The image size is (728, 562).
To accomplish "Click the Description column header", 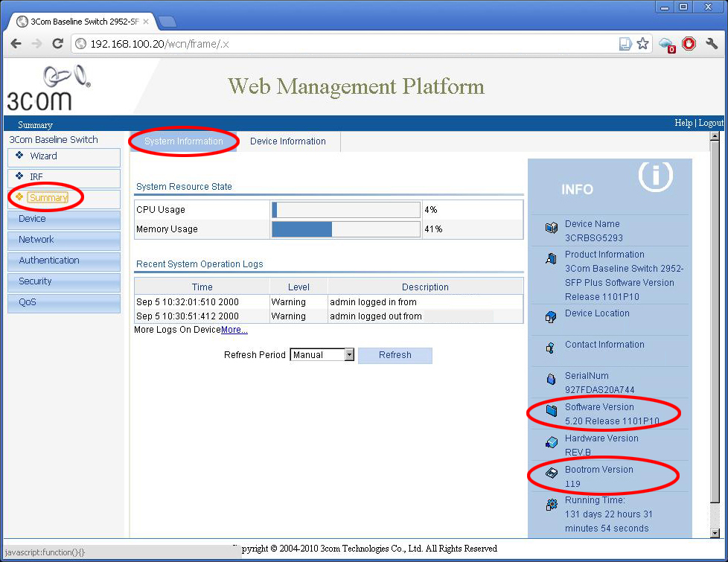I will [425, 287].
